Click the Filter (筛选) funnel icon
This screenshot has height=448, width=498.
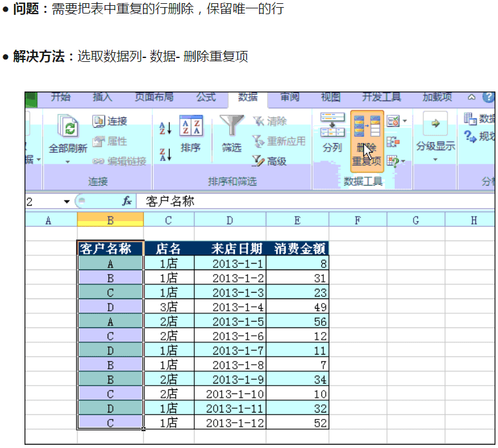[232, 127]
